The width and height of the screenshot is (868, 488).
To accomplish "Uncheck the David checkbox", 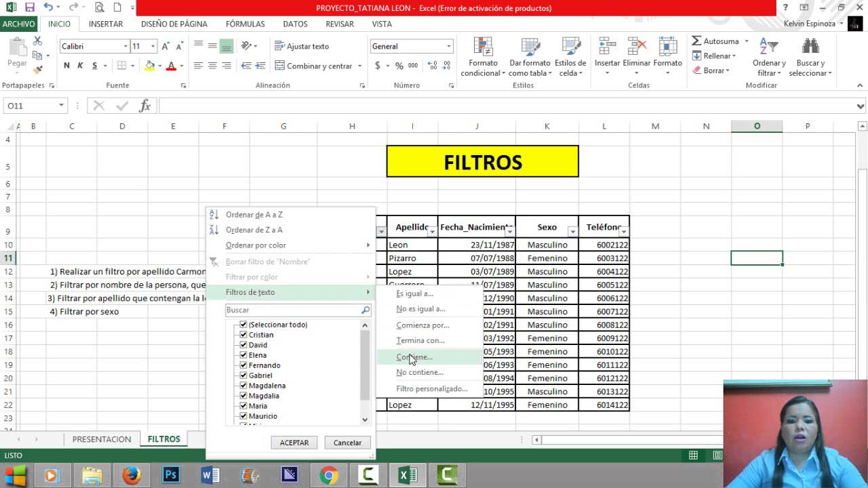I will 243,345.
